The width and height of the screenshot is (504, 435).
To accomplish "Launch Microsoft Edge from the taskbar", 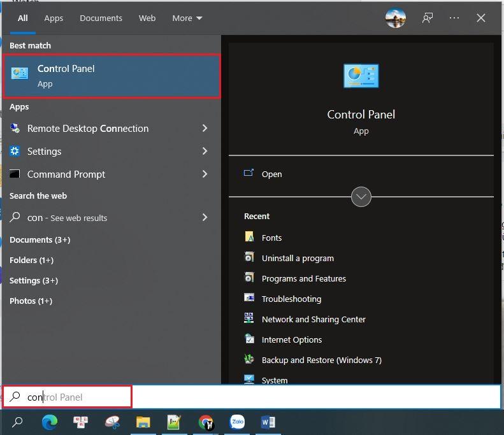I will [x=50, y=422].
